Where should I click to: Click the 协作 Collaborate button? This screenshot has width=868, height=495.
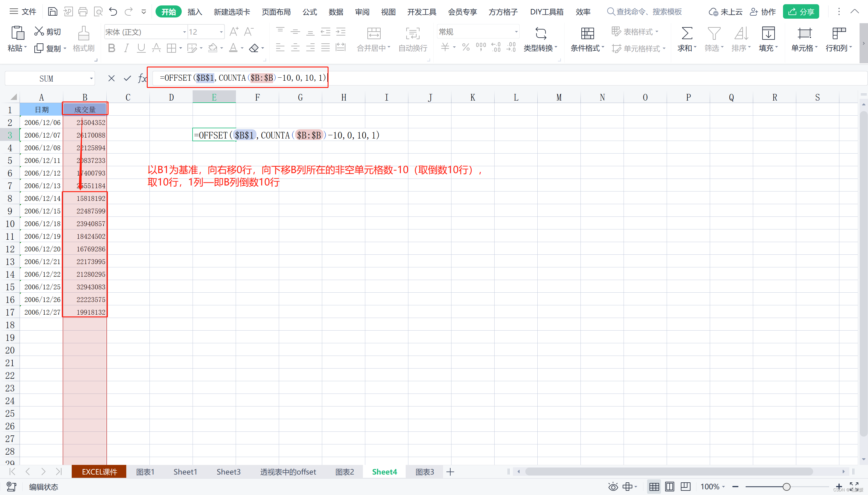[x=763, y=12]
